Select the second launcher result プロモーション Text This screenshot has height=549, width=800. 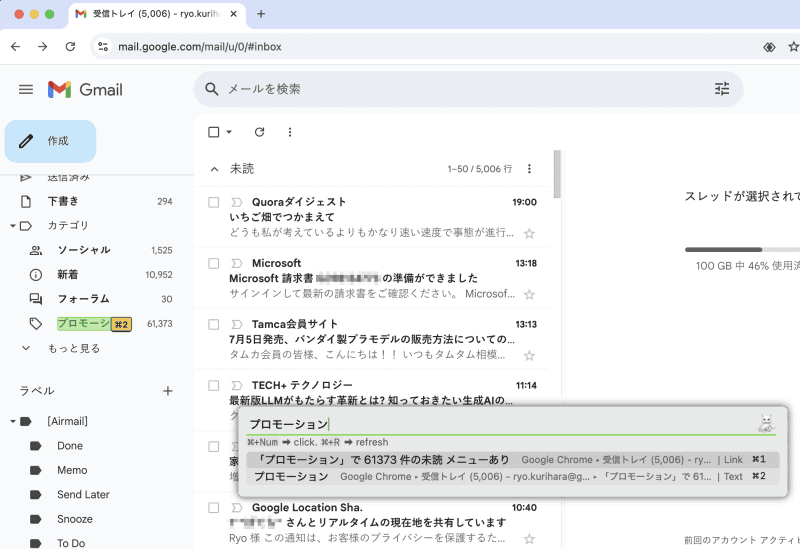(x=513, y=477)
